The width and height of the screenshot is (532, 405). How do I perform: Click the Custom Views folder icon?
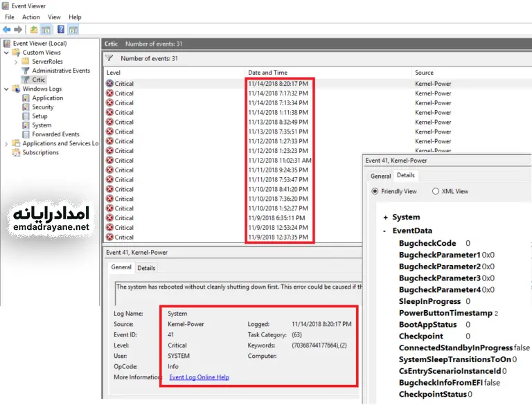(x=16, y=52)
